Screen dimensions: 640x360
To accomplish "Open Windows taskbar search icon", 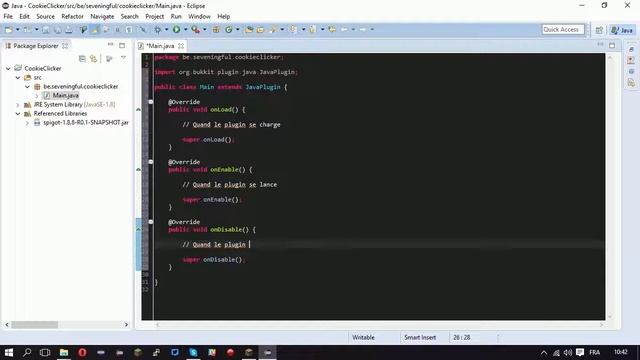I will pos(27,352).
